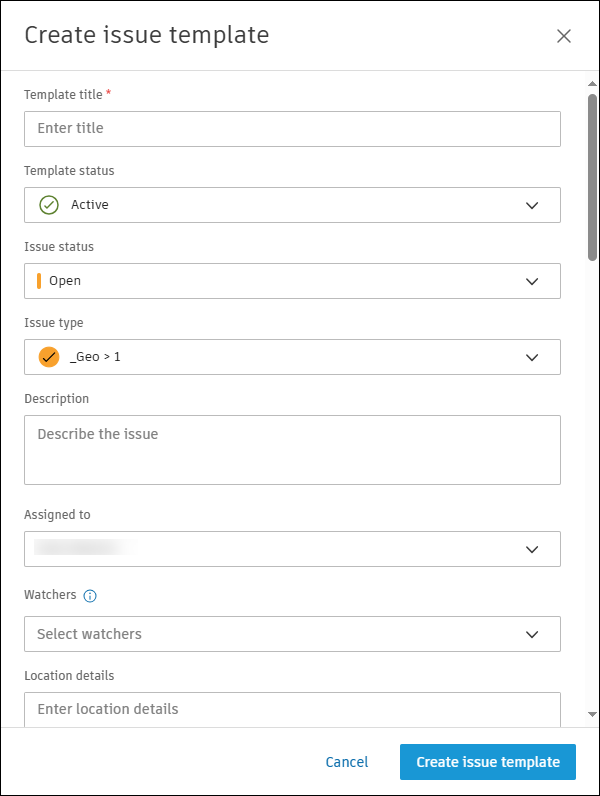Click the Enter location details field
The width and height of the screenshot is (600, 796).
292,709
